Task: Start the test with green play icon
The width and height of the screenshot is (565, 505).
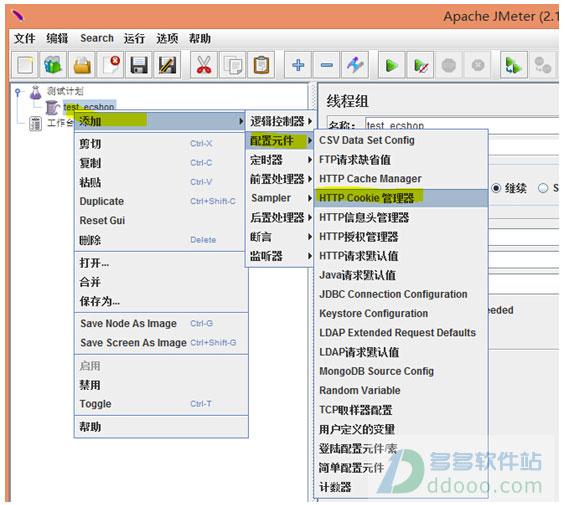Action: [392, 65]
